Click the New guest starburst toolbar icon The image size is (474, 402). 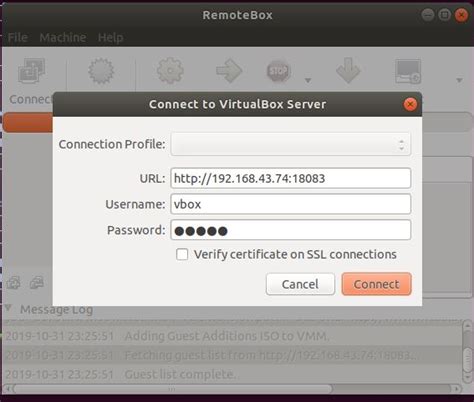pos(101,71)
